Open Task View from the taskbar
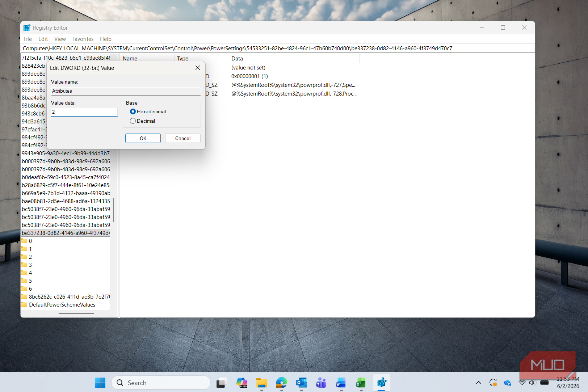 [x=222, y=383]
